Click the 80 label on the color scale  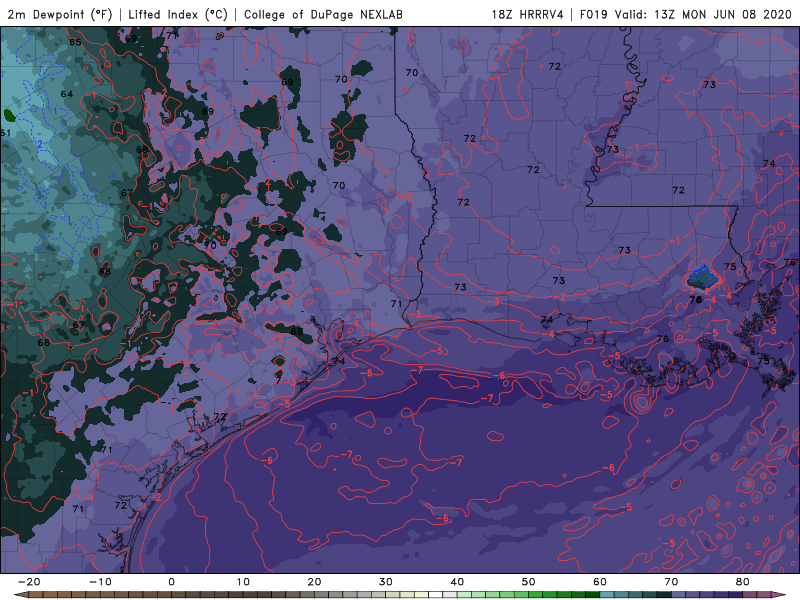[x=743, y=582]
